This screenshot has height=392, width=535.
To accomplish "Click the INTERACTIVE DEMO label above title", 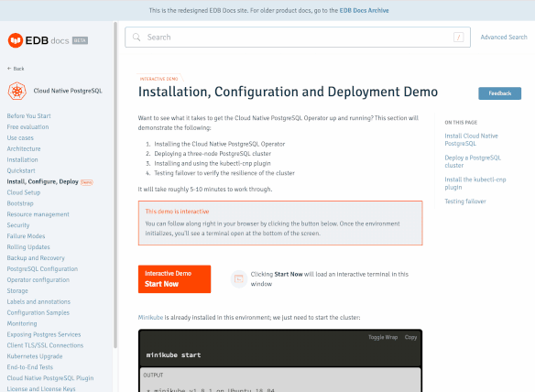I will 159,79.
